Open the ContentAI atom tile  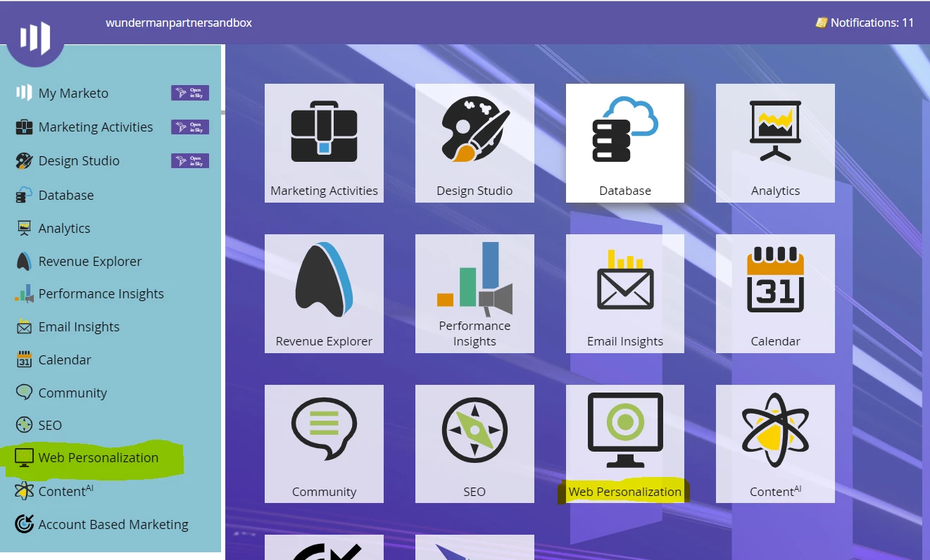(775, 444)
